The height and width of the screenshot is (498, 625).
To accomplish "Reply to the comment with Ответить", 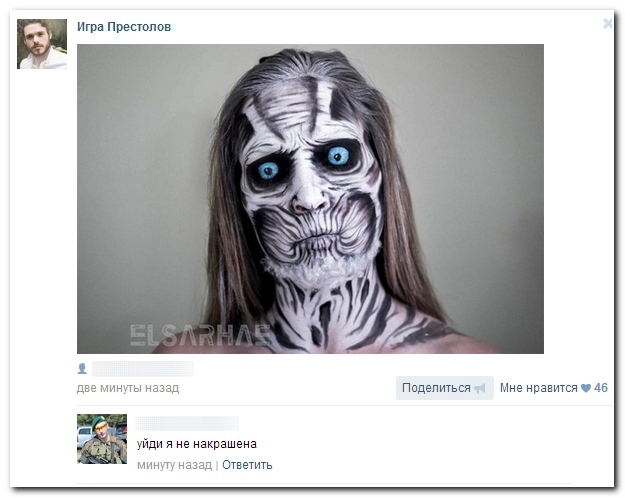I will (x=247, y=465).
